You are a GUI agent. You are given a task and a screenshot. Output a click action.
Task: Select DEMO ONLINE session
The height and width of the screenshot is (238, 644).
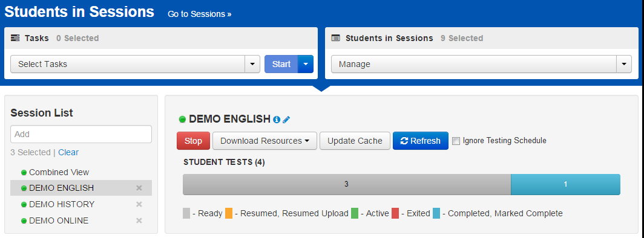[x=59, y=221]
